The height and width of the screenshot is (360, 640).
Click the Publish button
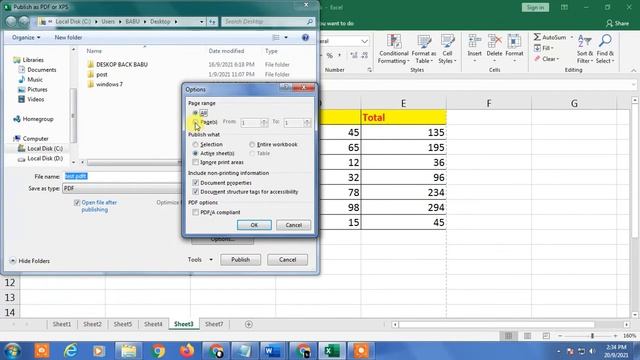pyautogui.click(x=240, y=260)
